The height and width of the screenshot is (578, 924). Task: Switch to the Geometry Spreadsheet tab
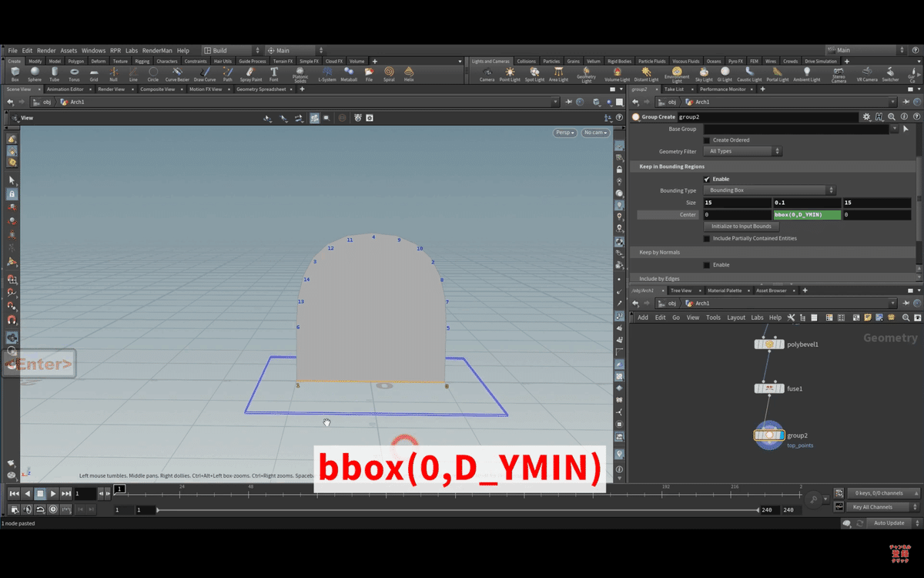pyautogui.click(x=260, y=89)
